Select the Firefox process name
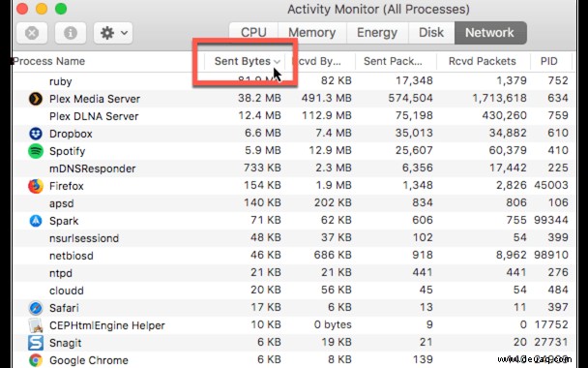Viewport: 588px width, 368px height. (x=67, y=186)
